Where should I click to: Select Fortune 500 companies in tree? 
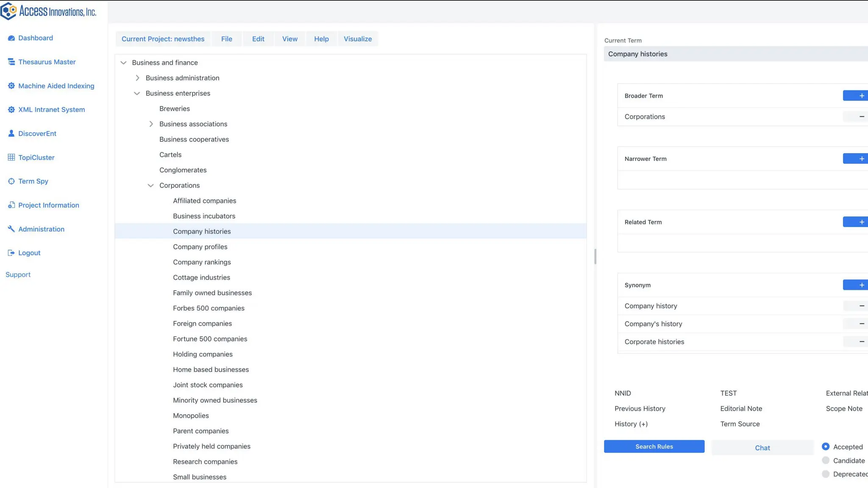tap(210, 339)
